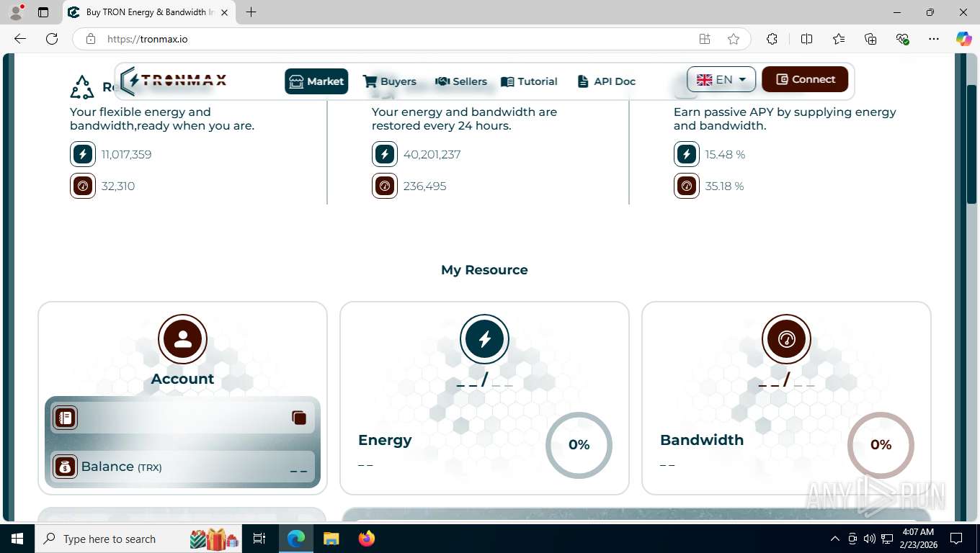Open Task View on taskbar

pyautogui.click(x=259, y=539)
